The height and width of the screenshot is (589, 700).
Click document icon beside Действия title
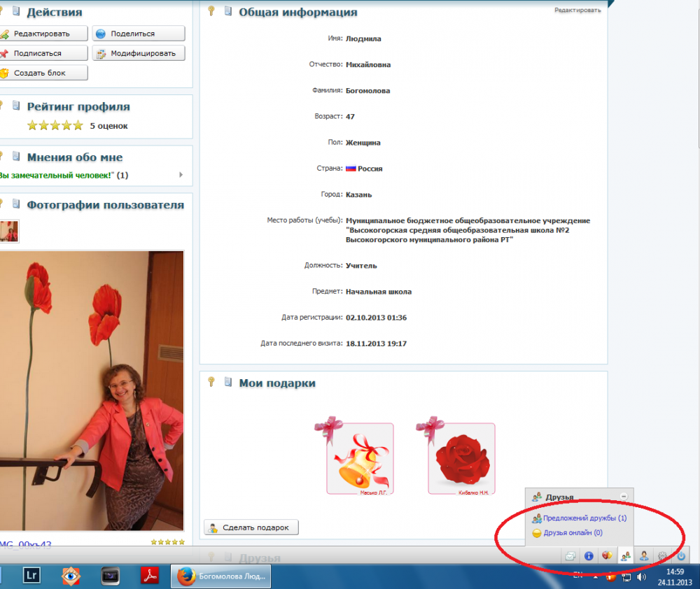pos(16,11)
